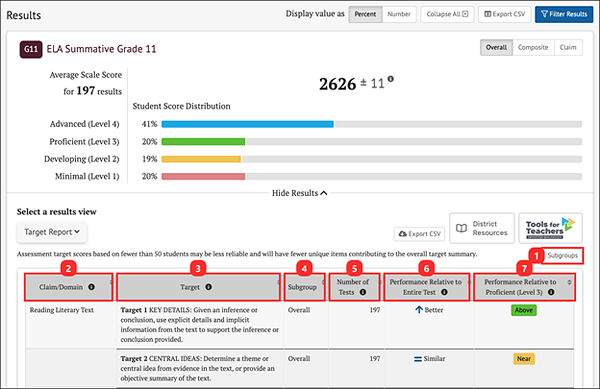This screenshot has width=600, height=389.
Task: Open the Claim/Domain column info icon
Action: pyautogui.click(x=91, y=287)
